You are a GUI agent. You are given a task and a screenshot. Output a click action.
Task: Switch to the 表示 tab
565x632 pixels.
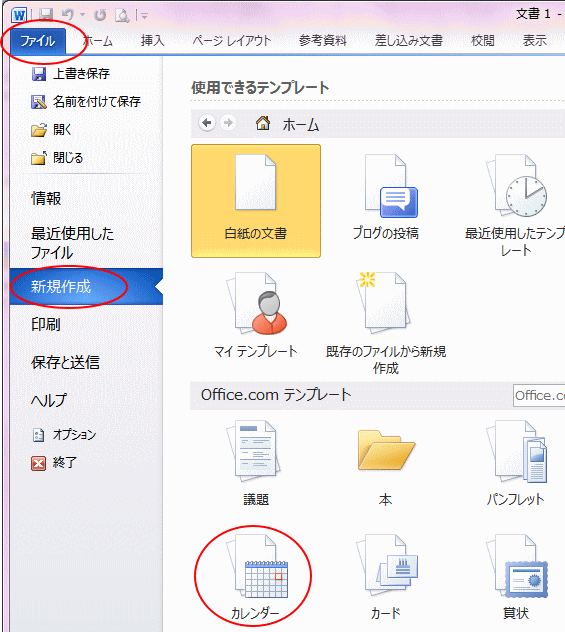[534, 41]
